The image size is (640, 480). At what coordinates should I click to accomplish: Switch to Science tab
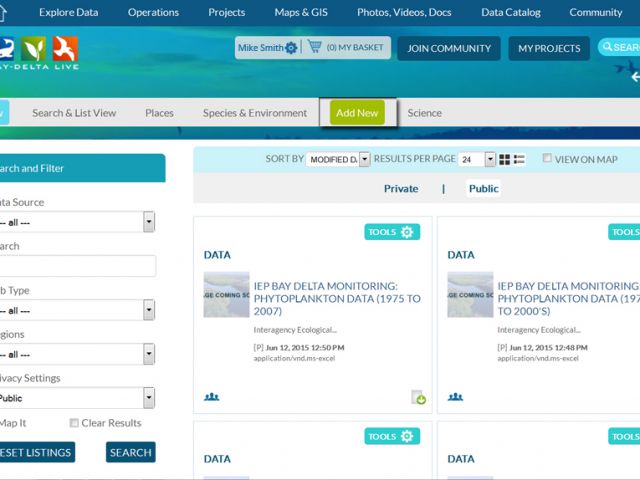coord(424,113)
